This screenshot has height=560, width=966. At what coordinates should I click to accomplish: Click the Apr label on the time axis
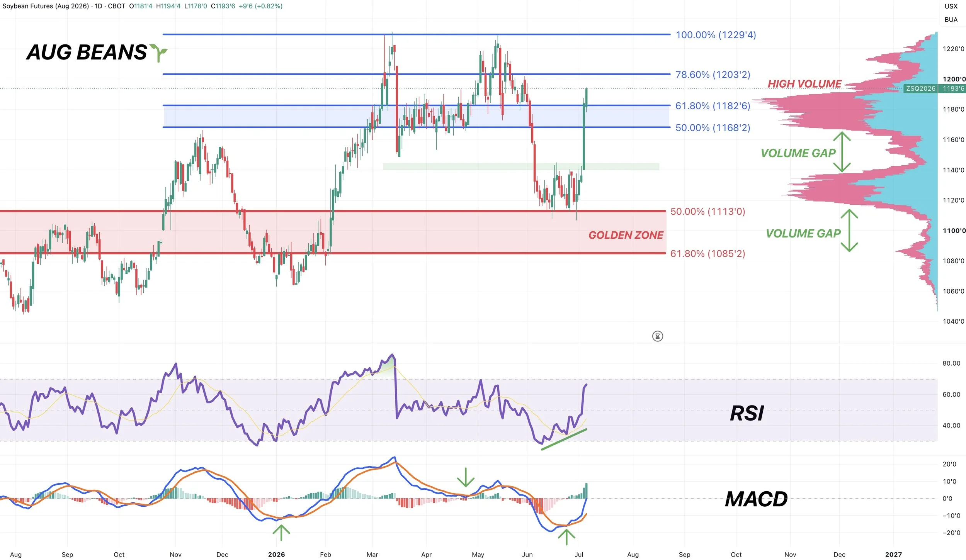(426, 555)
